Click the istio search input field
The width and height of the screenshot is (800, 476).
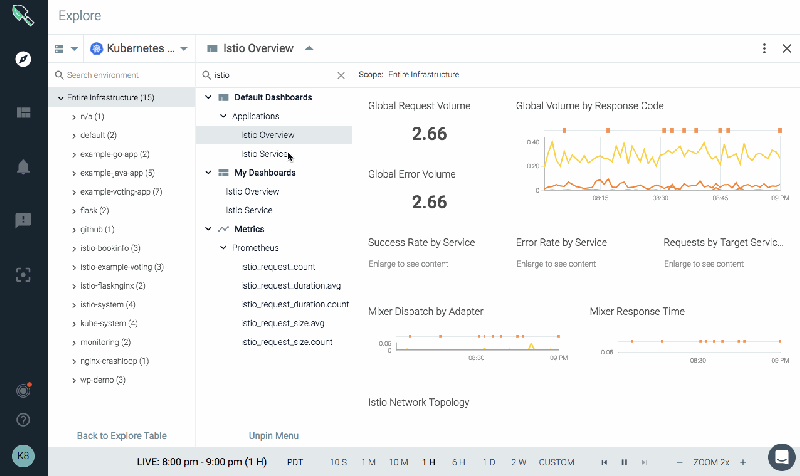coord(270,75)
